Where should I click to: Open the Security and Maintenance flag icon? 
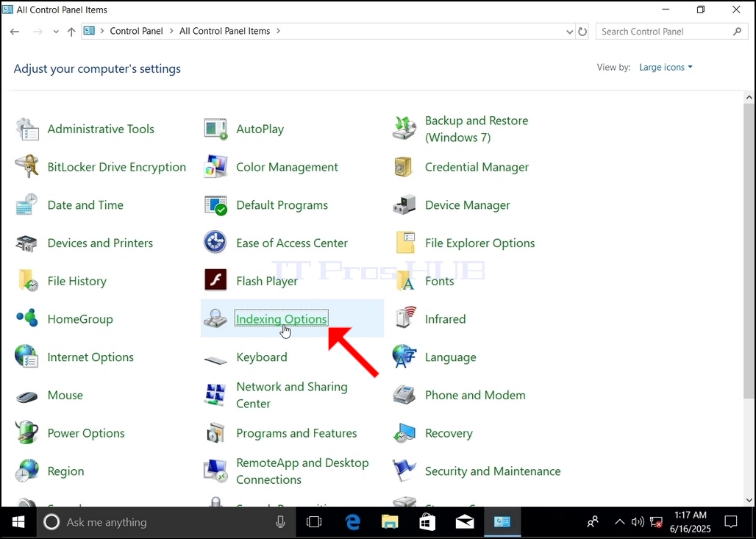tap(404, 471)
